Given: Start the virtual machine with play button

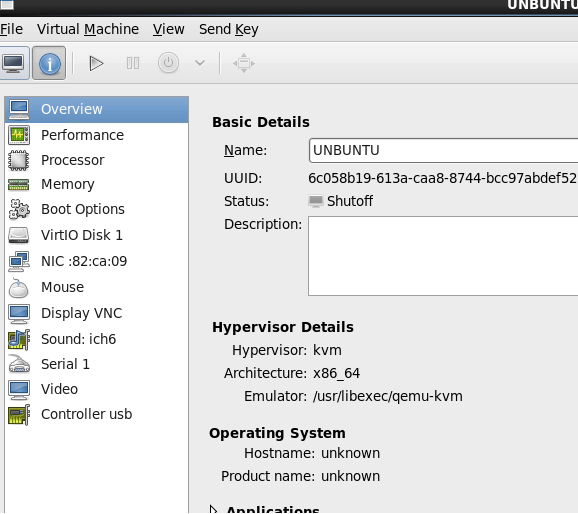Looking at the screenshot, I should 96,63.
